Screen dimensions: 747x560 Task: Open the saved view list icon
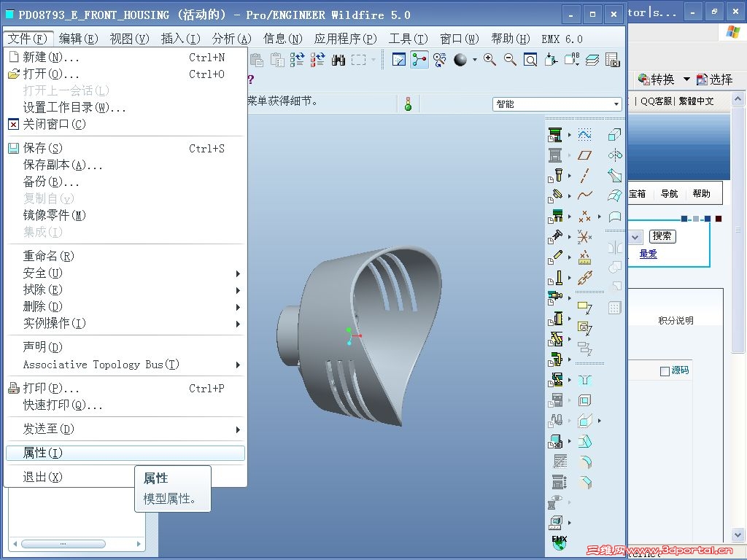(x=572, y=60)
